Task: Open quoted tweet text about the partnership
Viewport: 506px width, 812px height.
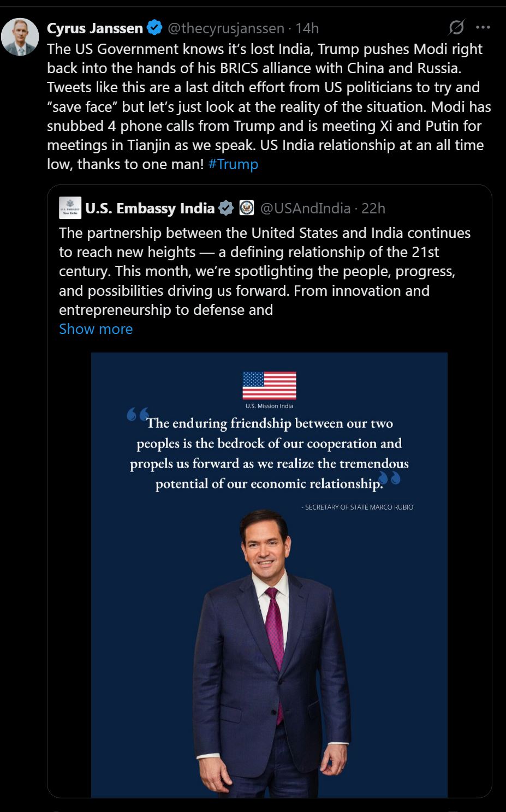Action: click(x=265, y=271)
